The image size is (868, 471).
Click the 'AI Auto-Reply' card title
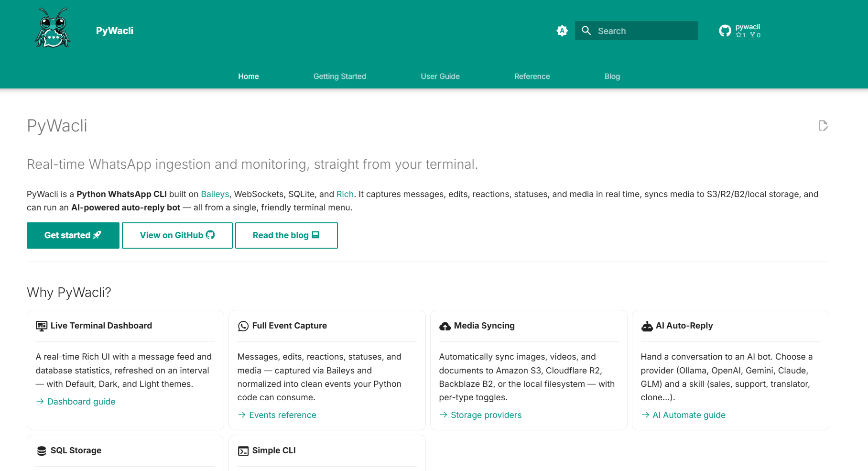point(684,326)
